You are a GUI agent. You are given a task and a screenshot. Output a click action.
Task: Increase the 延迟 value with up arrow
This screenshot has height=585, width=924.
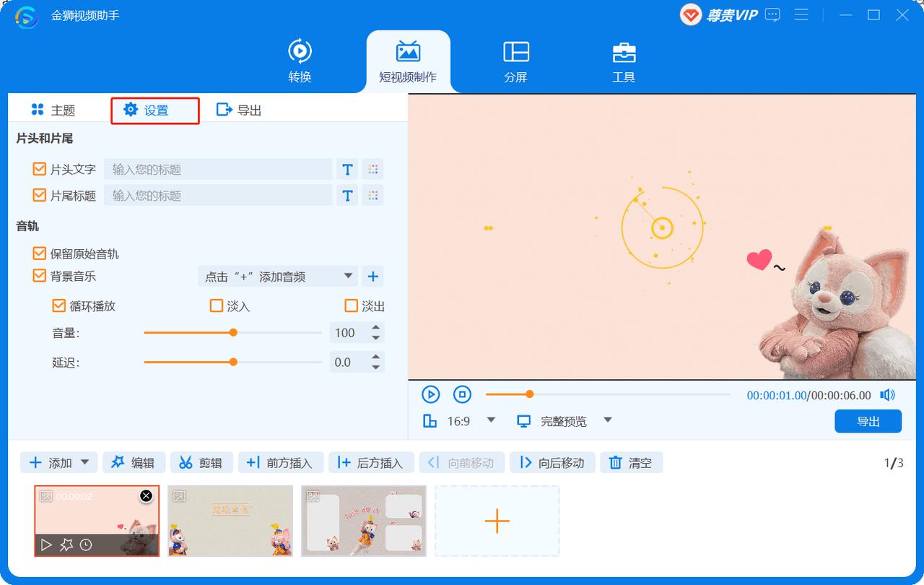(376, 357)
